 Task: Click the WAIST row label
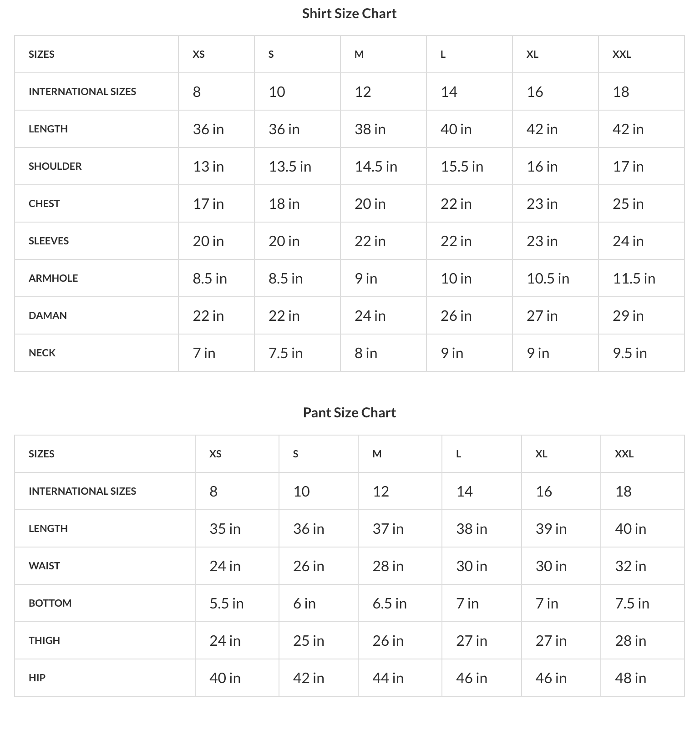[x=44, y=566]
